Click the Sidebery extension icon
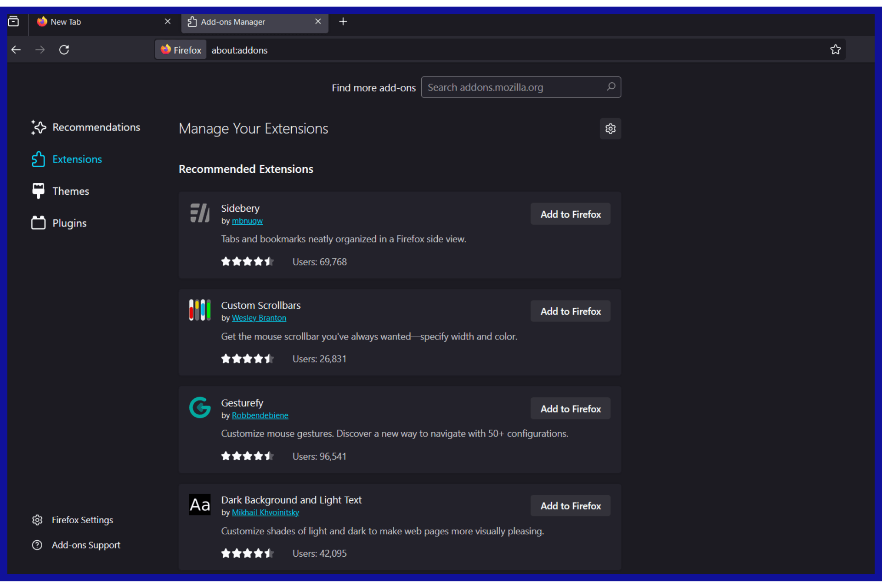882x588 pixels. coord(200,213)
